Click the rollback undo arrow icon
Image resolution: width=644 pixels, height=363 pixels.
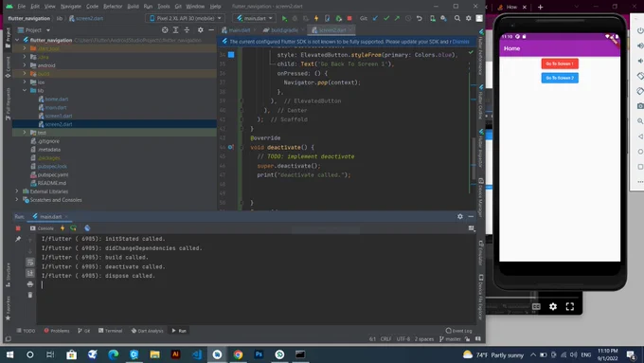click(x=420, y=18)
